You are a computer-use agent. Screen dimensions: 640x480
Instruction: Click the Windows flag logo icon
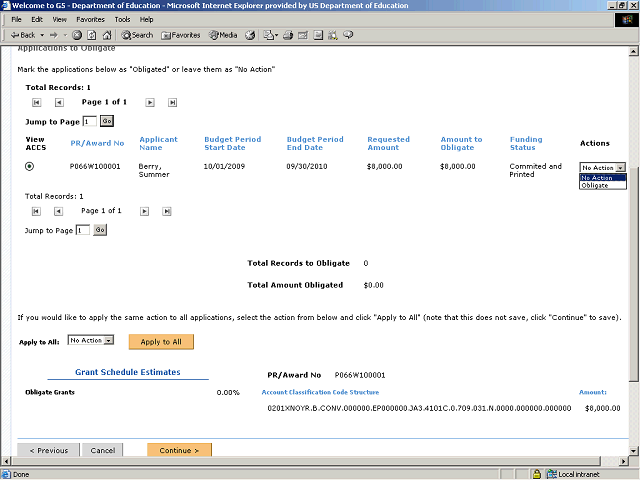point(627,20)
